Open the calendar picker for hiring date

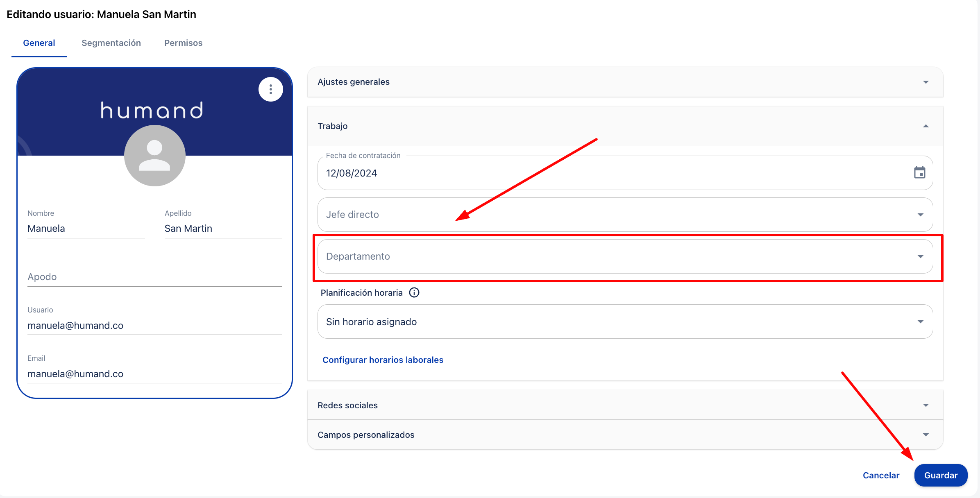coord(919,172)
